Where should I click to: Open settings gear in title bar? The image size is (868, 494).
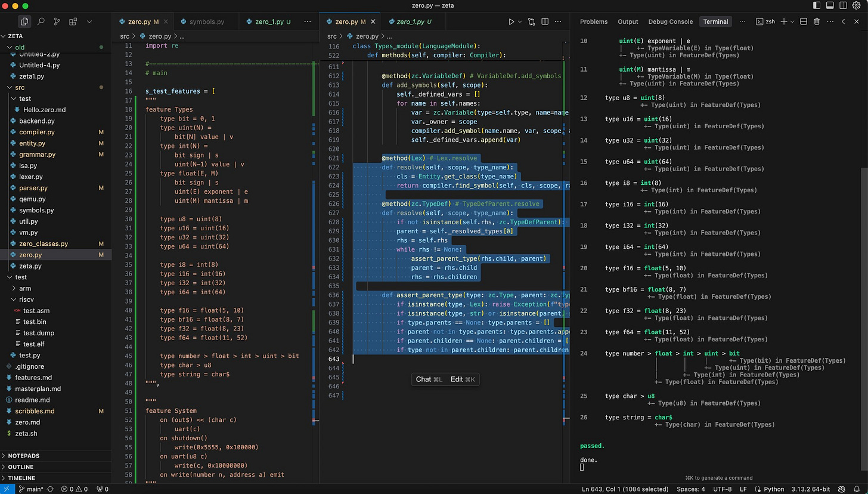point(857,5)
